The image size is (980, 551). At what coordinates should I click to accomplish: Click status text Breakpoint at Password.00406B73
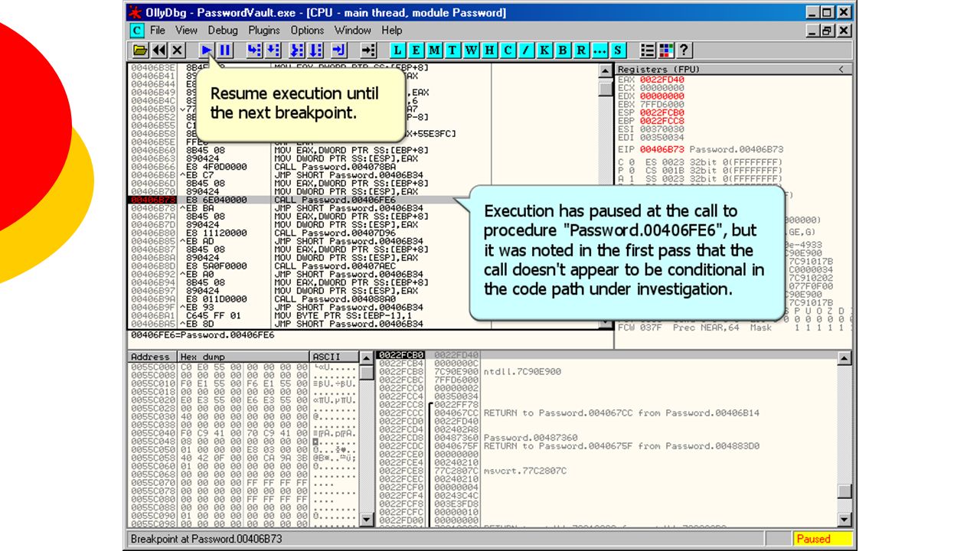pos(207,539)
